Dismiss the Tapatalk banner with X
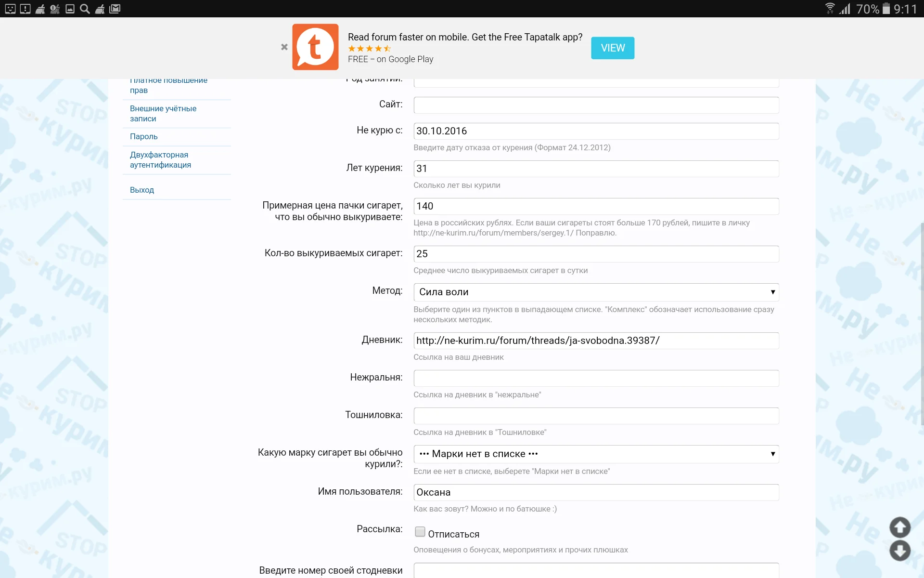Viewport: 924px width, 578px height. pyautogui.click(x=284, y=47)
